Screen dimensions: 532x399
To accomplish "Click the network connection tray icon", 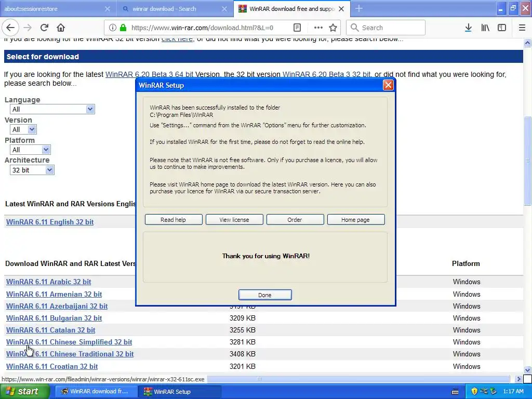I will 484,392.
